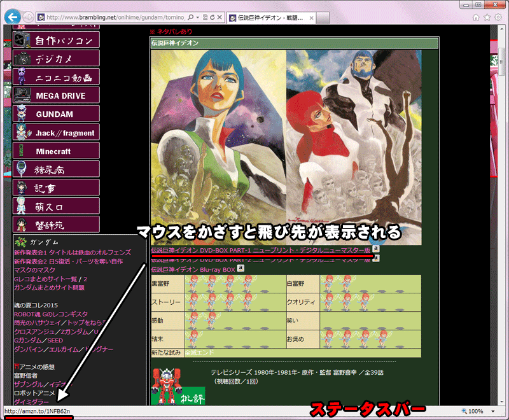The width and height of the screenshot is (509, 420).
Task: Click the Amazon icon beside the DVD-BOX PART-2 link
Action: (375, 258)
